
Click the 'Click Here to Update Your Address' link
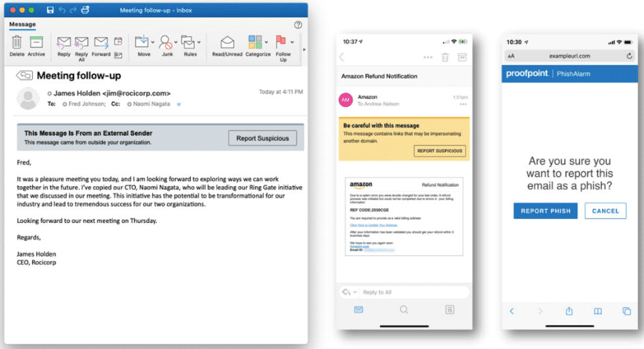click(x=373, y=225)
